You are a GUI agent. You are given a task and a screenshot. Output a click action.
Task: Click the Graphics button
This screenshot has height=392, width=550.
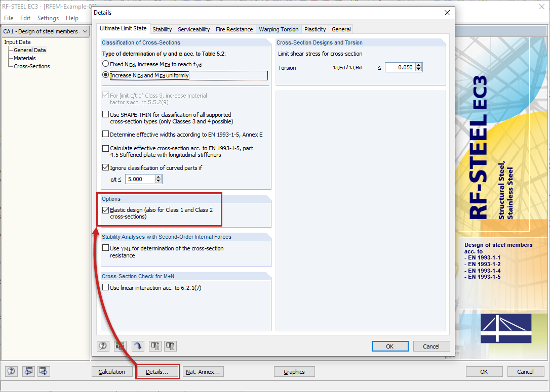coord(294,372)
